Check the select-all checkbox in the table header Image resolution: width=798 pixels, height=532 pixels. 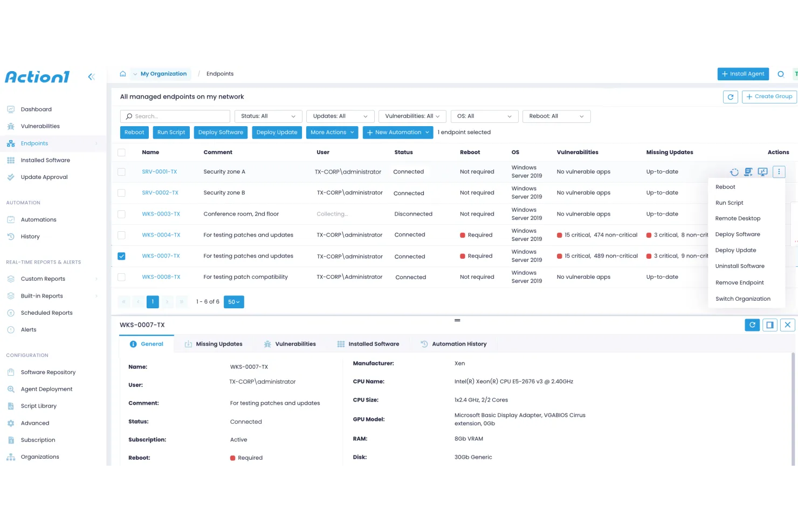click(x=121, y=152)
